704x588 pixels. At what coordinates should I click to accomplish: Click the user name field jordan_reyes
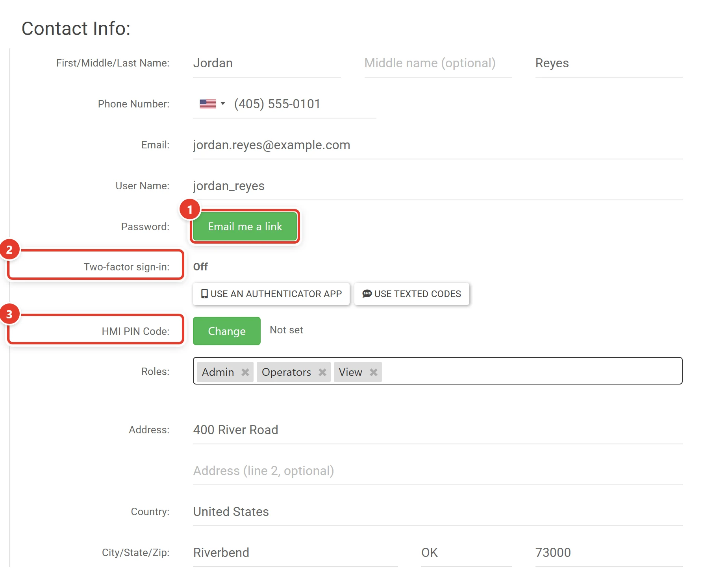(438, 186)
